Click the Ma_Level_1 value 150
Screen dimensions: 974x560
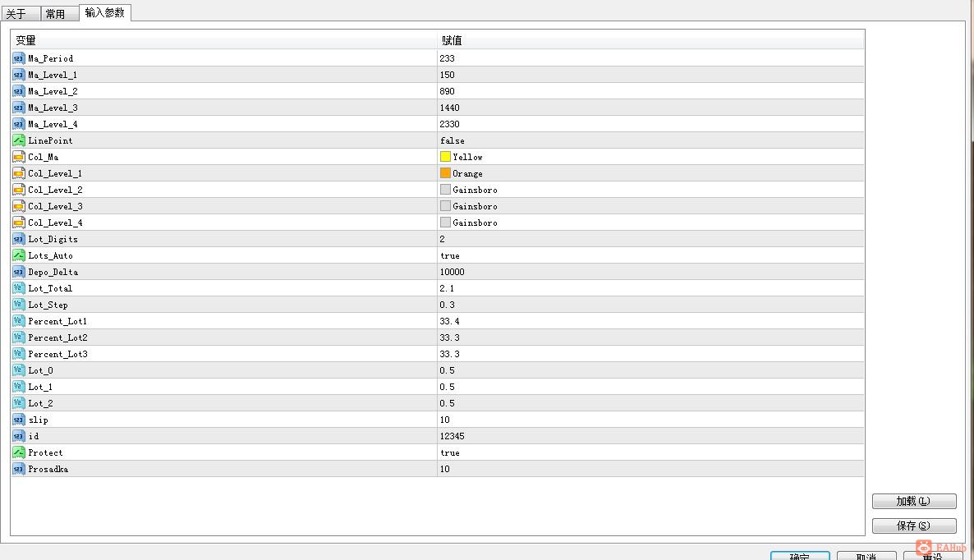448,75
